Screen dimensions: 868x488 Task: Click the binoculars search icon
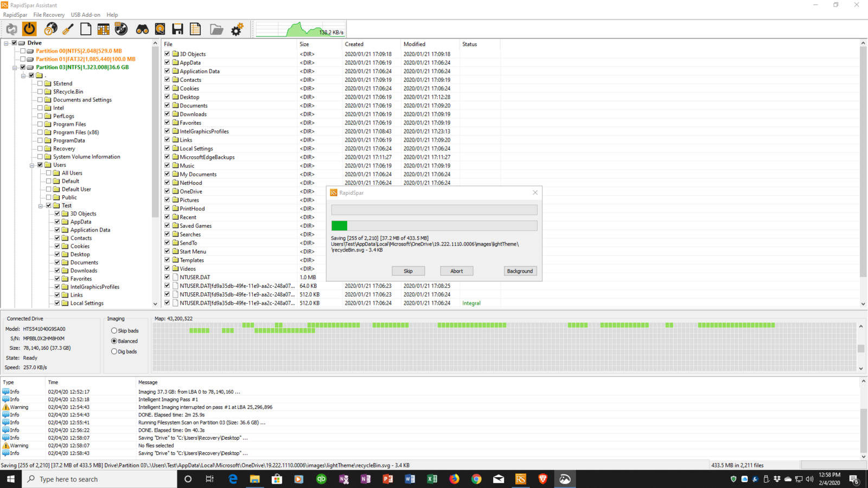(x=142, y=29)
